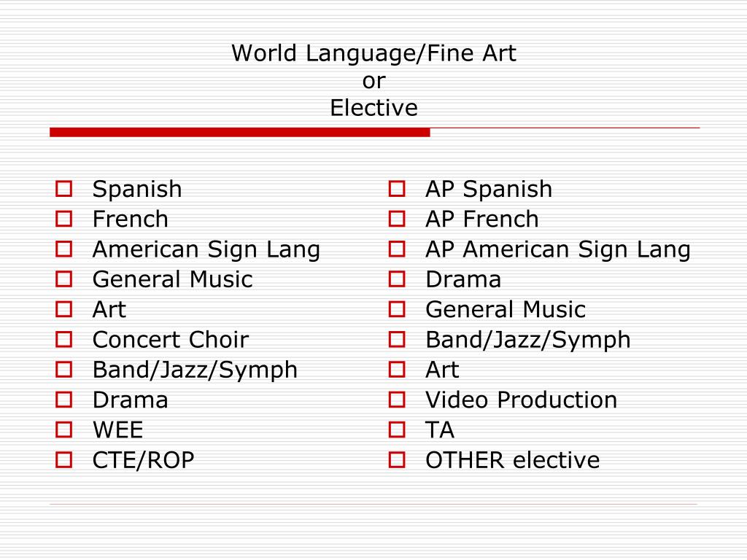Check the Video Production box
The height and width of the screenshot is (560, 747).
point(397,400)
